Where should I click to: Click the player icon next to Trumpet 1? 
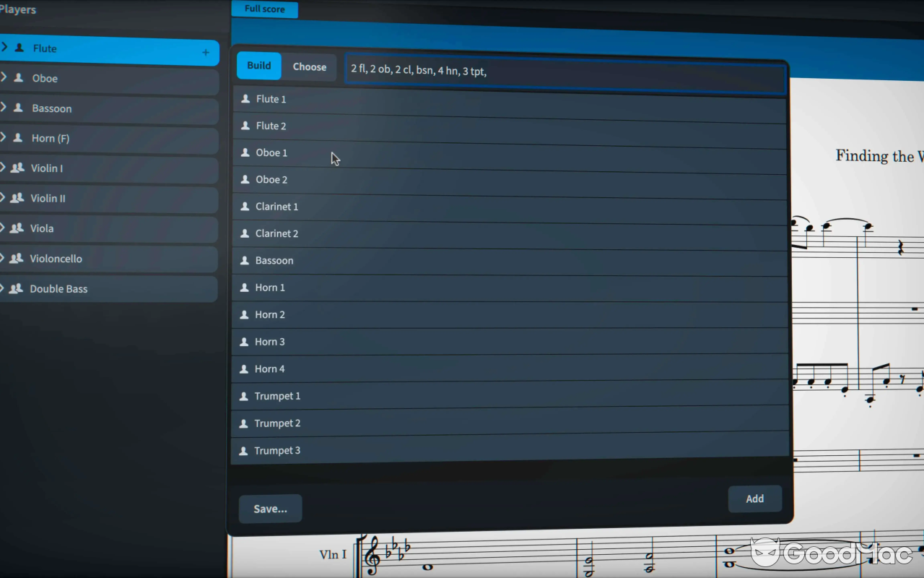(x=243, y=396)
